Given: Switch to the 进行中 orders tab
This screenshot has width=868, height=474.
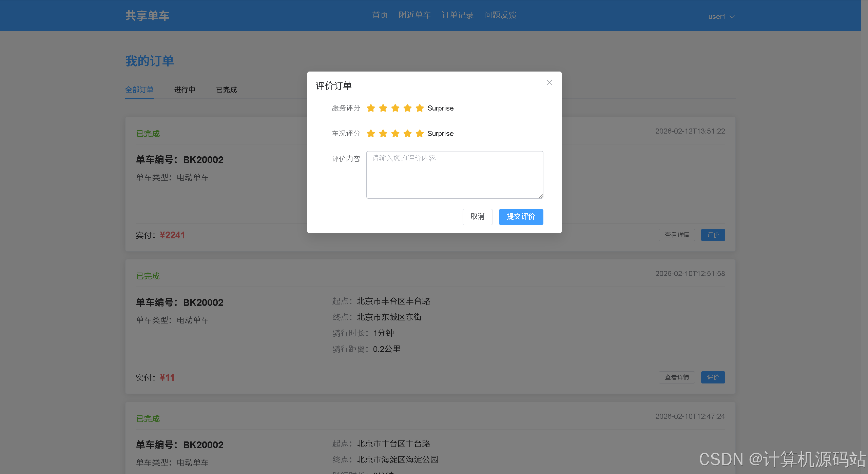Looking at the screenshot, I should pos(185,90).
